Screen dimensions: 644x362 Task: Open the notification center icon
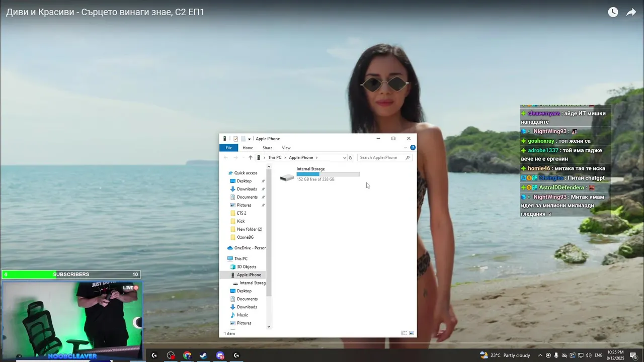click(633, 355)
